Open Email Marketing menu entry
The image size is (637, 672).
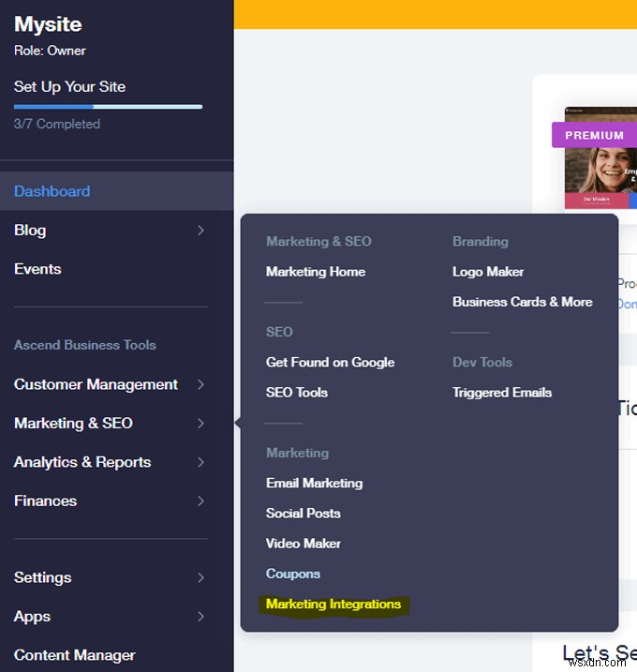pyautogui.click(x=315, y=483)
